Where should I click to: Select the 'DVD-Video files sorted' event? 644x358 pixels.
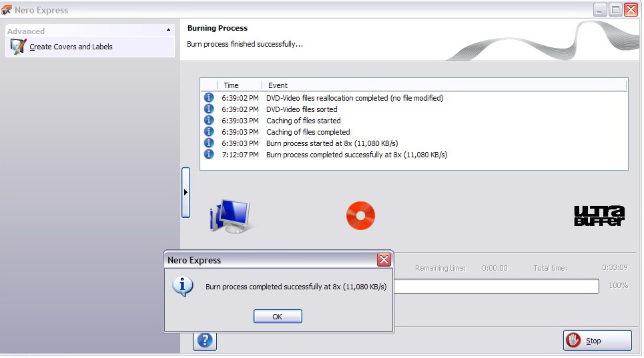pyautogui.click(x=414, y=109)
